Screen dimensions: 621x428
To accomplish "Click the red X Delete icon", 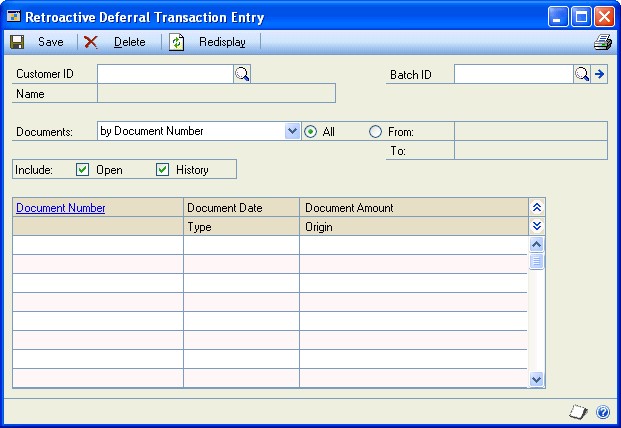I will [91, 42].
